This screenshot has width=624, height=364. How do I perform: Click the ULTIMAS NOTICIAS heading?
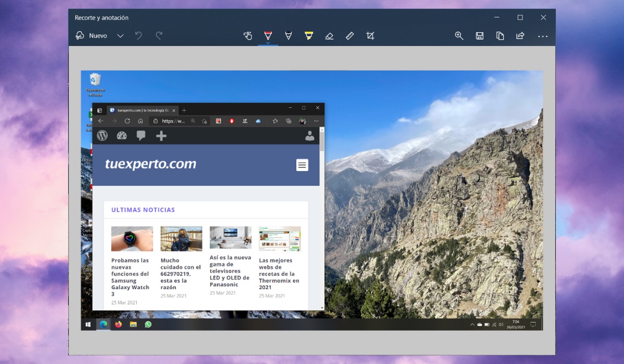click(x=143, y=210)
